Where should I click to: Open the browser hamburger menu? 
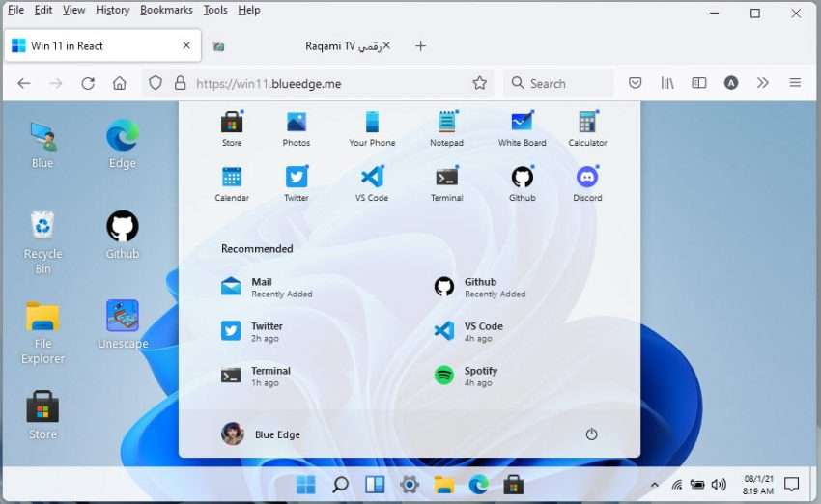[x=795, y=83]
